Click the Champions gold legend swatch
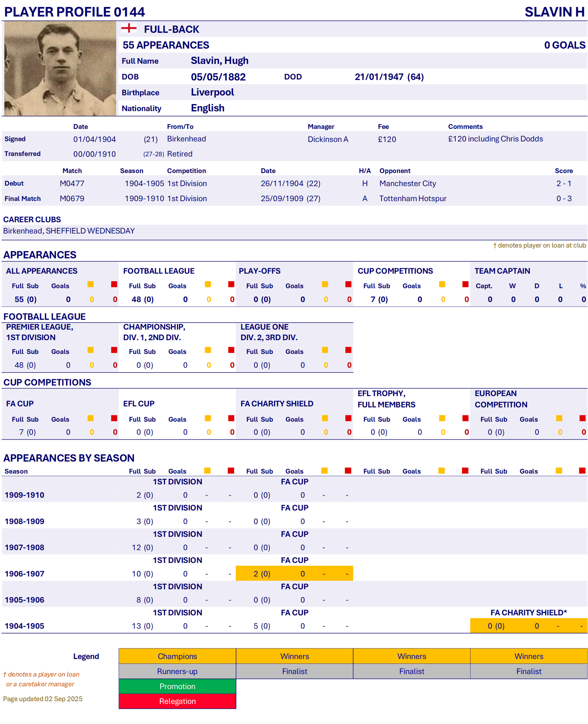588x724 pixels. pos(177,656)
